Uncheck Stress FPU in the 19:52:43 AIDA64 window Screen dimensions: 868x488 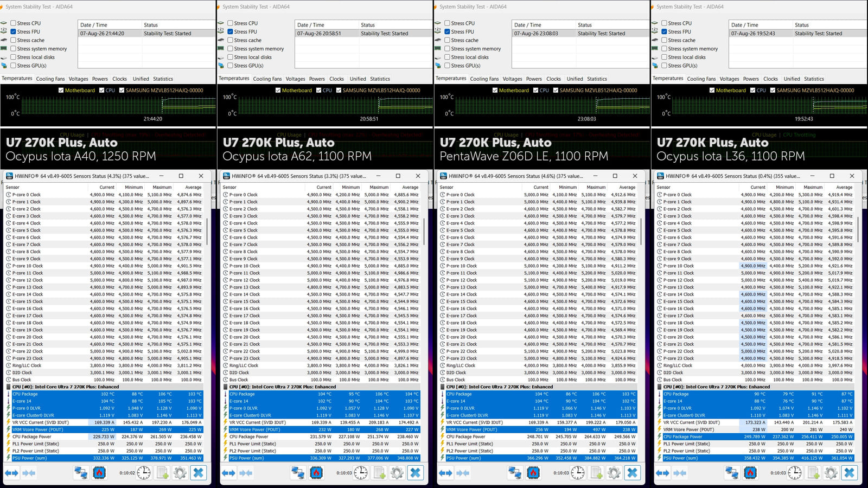[x=664, y=31]
